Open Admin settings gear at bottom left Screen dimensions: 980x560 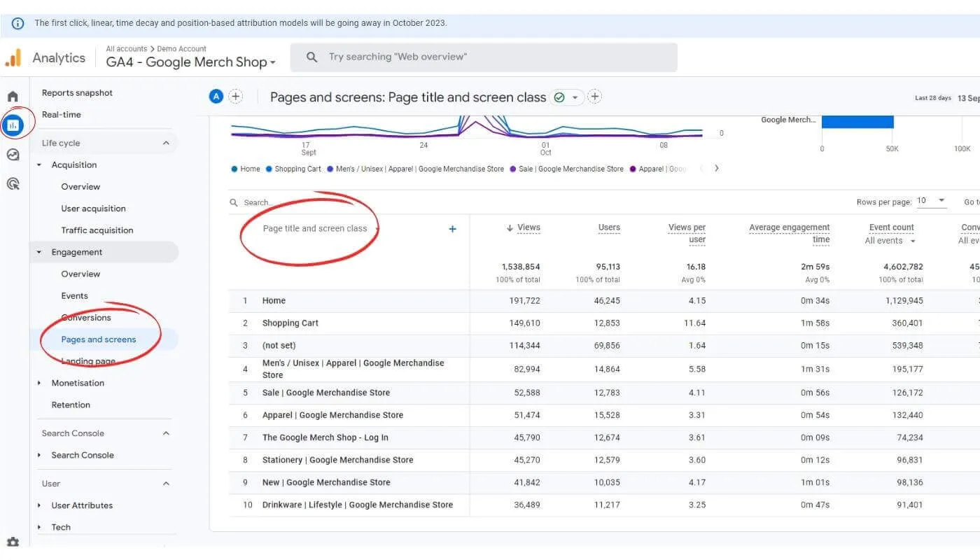(x=14, y=541)
